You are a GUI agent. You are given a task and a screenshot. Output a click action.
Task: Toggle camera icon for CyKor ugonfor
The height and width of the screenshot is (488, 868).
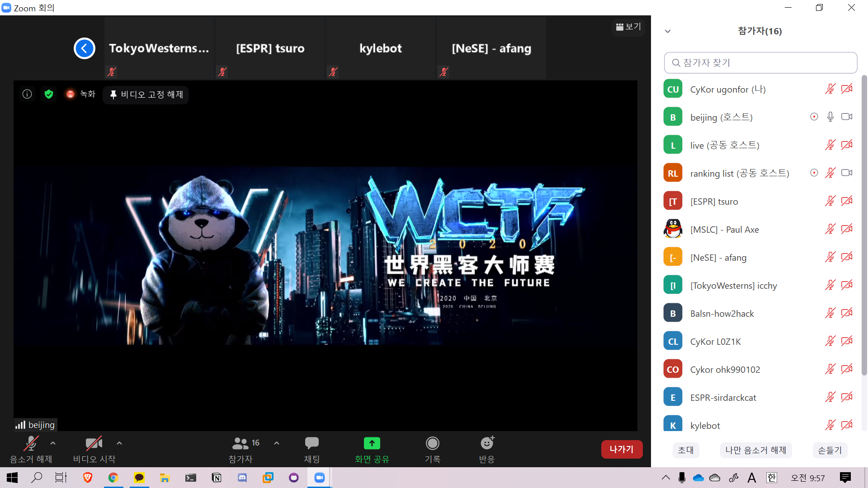click(x=847, y=89)
